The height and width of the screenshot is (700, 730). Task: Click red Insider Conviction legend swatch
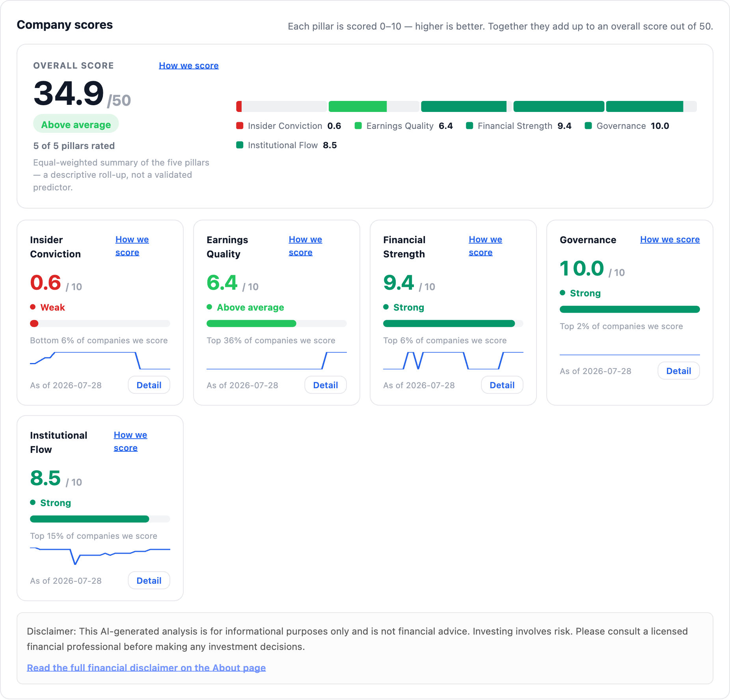(x=240, y=126)
